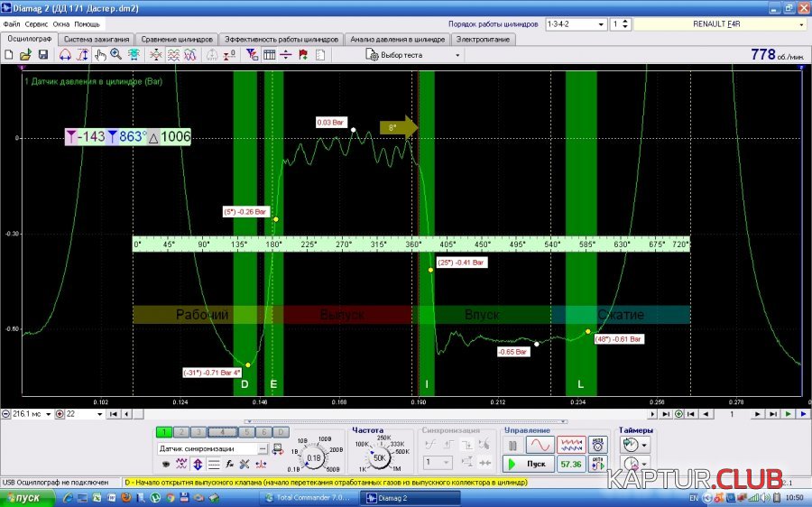Click the stopwatch icon in Управление
Screen dimensions: 812x507
[x=597, y=445]
